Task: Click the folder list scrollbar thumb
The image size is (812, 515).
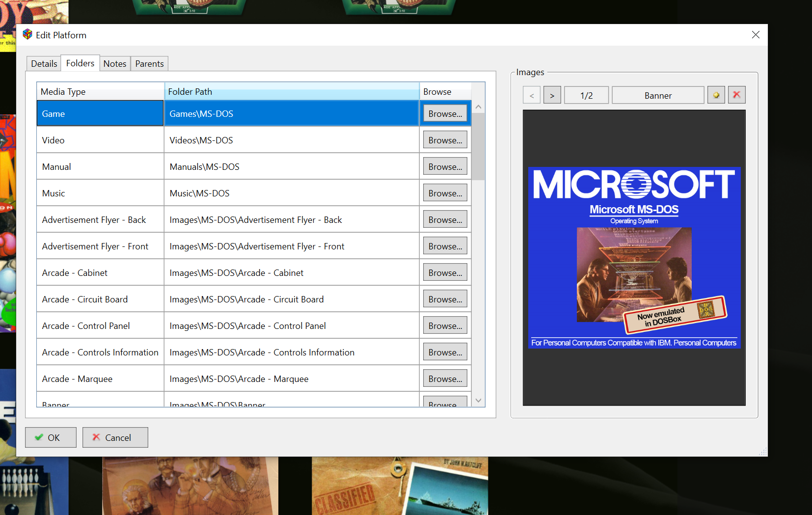Action: coord(479,146)
